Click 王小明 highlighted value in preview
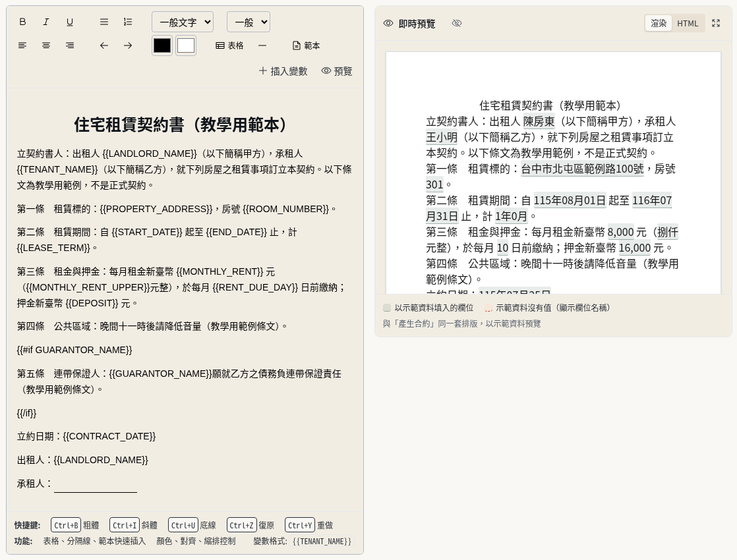This screenshot has width=737, height=560. point(442,137)
